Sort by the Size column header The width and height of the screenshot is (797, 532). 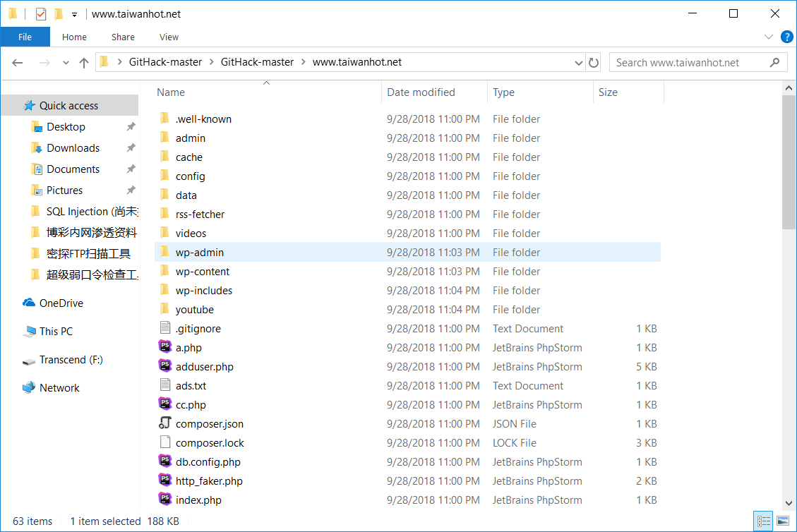[x=608, y=92]
